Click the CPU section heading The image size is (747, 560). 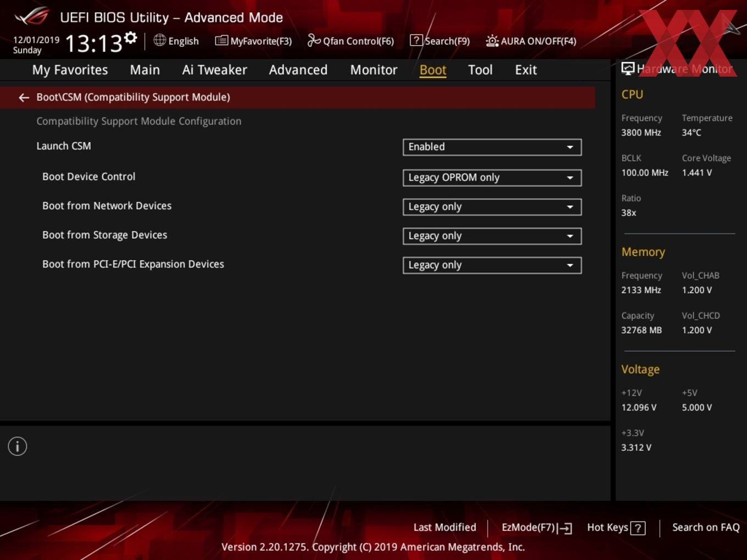coord(632,94)
